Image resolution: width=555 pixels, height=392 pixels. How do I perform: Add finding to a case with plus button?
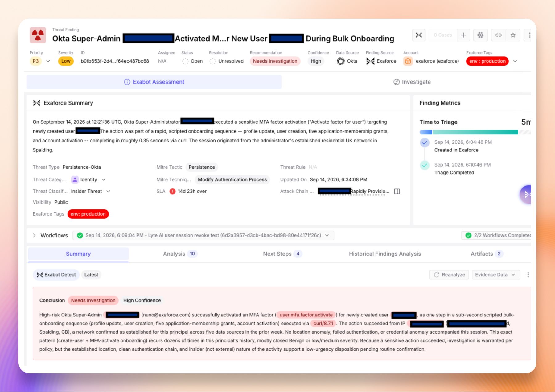point(463,35)
